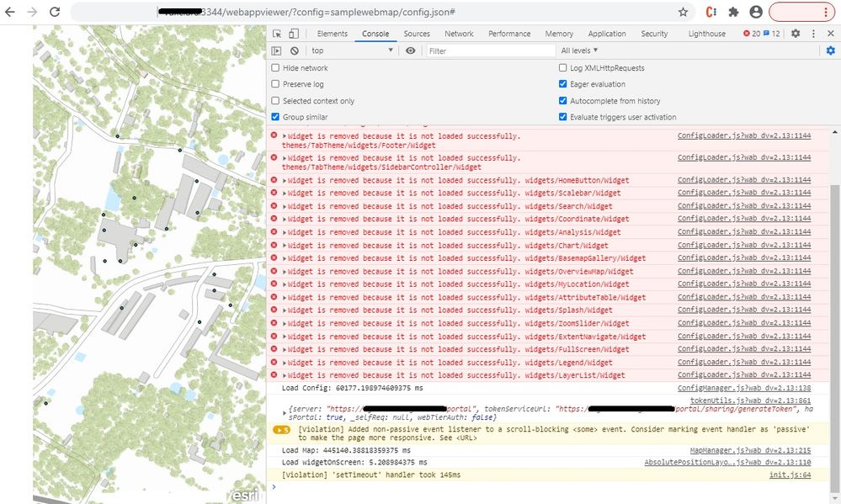Open init.js:64 source link
The width and height of the screenshot is (841, 504).
790,475
